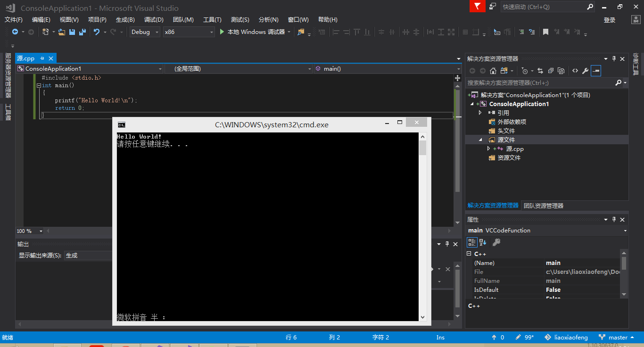
Task: Click the Collapse All icon in Solution Explorer
Action: pyautogui.click(x=550, y=71)
